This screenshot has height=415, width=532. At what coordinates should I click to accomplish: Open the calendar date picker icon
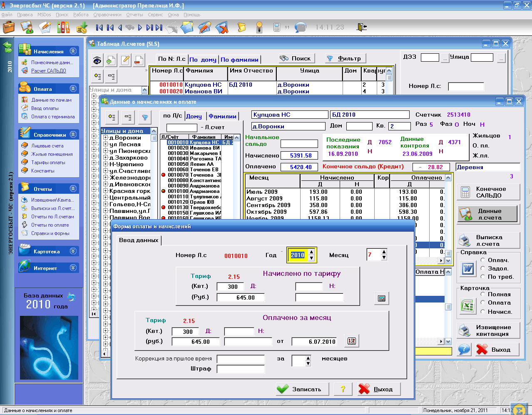point(352,341)
